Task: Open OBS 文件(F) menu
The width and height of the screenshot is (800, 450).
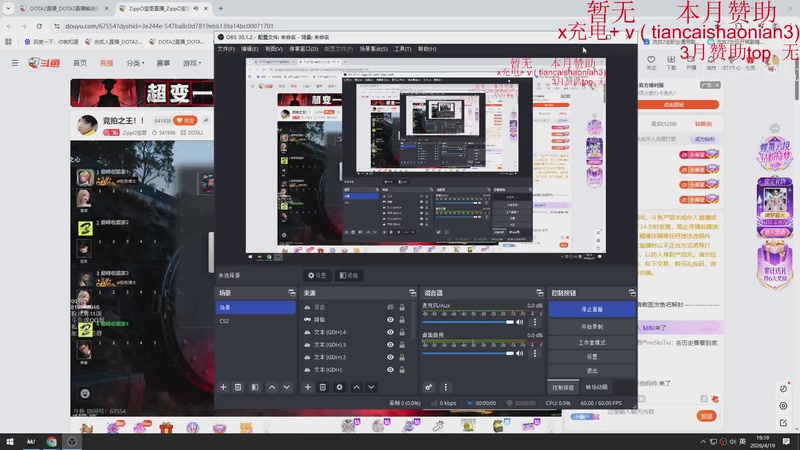Action: (x=226, y=49)
